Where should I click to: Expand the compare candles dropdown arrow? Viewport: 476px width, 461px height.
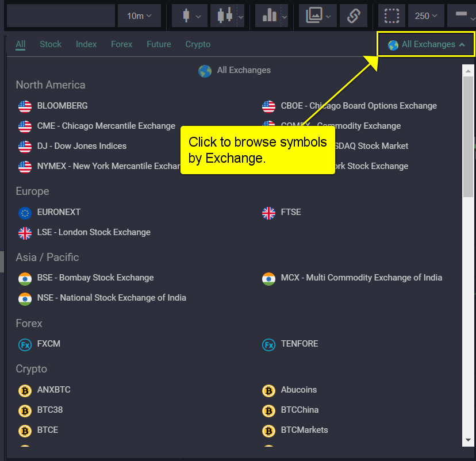241,17
